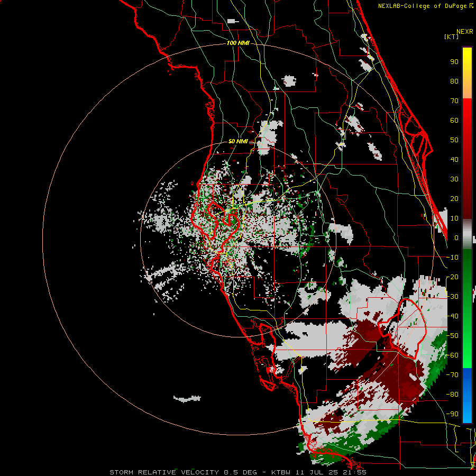Click the -70 knot scale label

(x=452, y=375)
